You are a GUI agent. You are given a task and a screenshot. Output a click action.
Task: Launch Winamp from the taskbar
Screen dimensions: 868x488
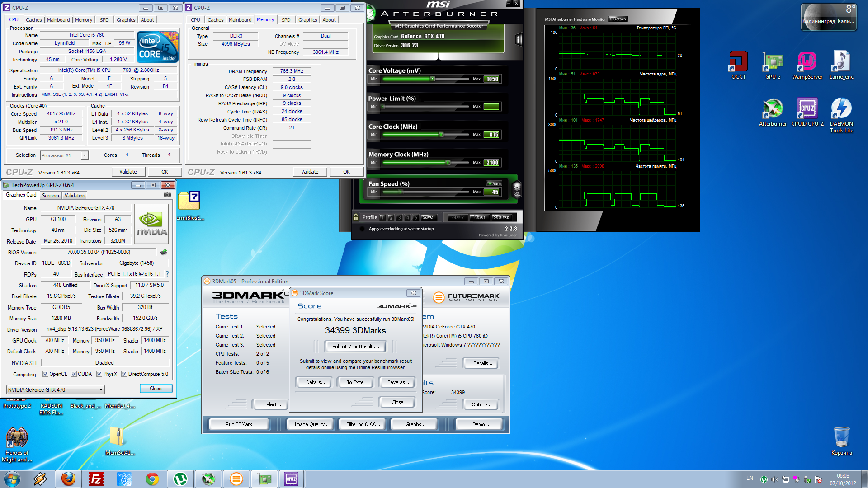(x=40, y=479)
